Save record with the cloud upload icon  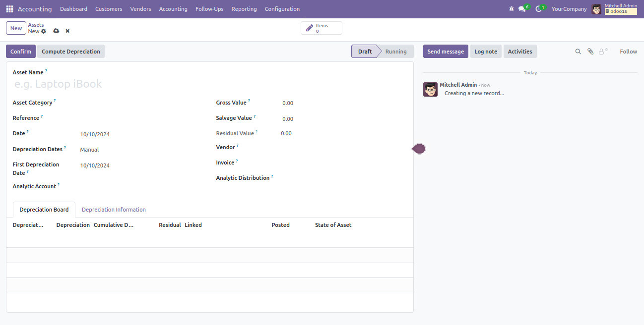(x=56, y=31)
